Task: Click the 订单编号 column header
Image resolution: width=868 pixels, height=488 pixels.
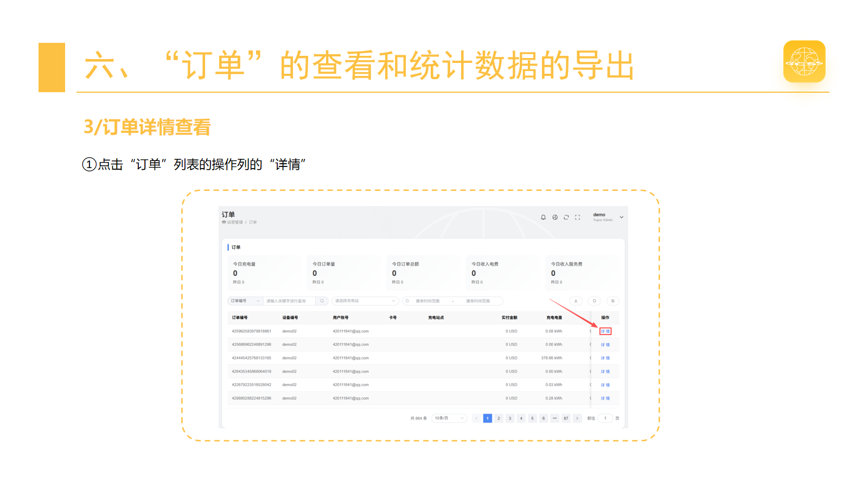Action: point(240,318)
